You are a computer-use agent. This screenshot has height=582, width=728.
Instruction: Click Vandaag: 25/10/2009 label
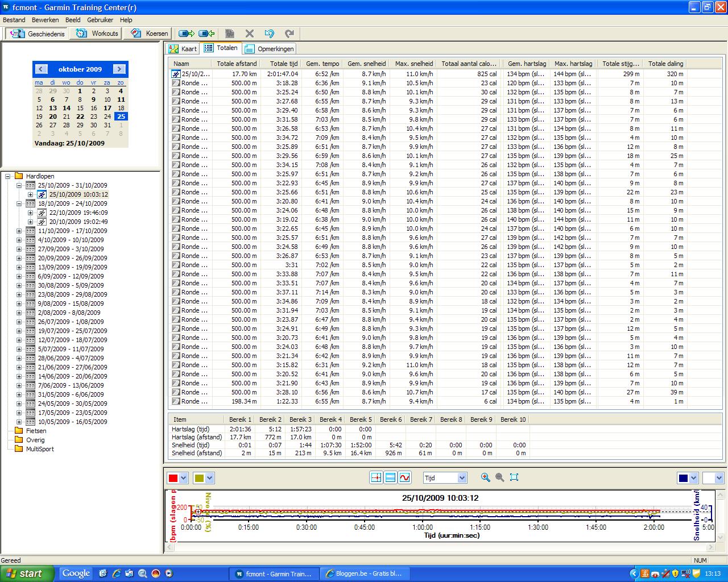click(x=69, y=143)
